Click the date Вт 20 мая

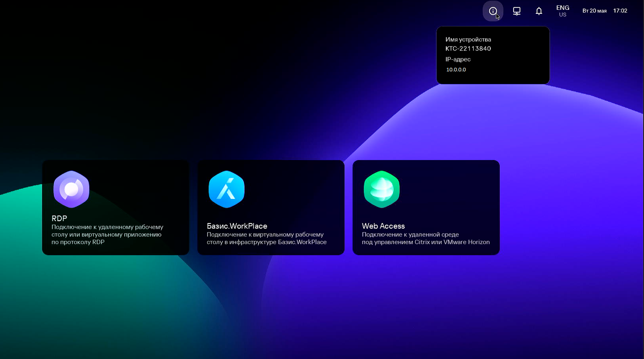(595, 11)
